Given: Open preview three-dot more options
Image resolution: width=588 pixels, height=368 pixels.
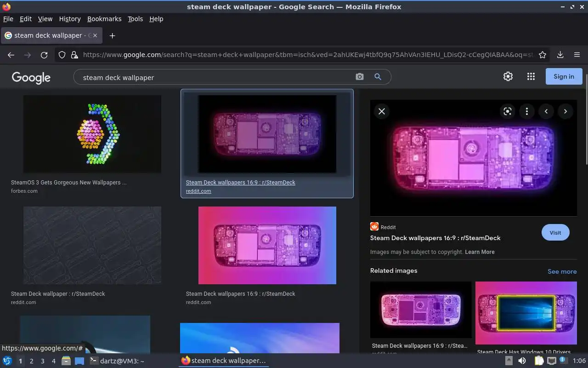Looking at the screenshot, I should (527, 111).
